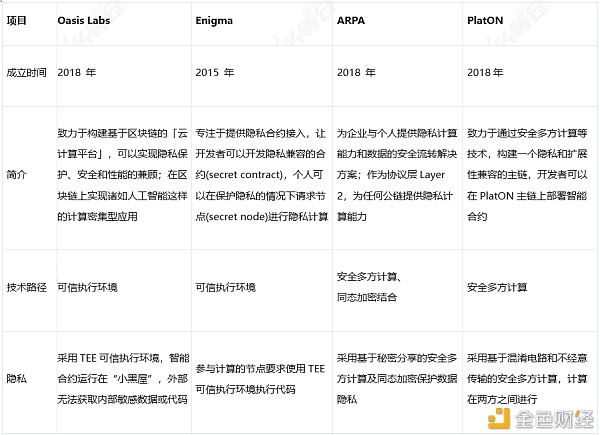This screenshot has height=435, width=600.
Task: Select the PlatON column header
Action: (485, 21)
